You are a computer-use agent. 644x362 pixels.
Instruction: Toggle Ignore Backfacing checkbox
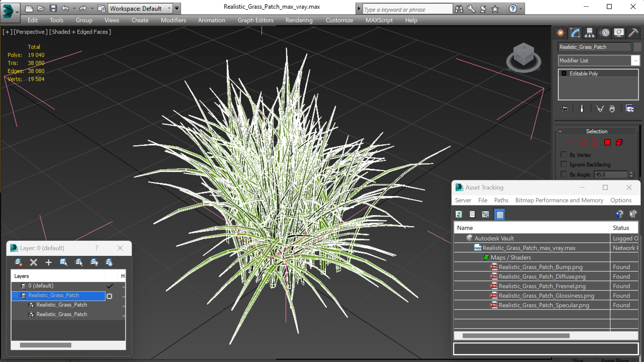tap(564, 164)
